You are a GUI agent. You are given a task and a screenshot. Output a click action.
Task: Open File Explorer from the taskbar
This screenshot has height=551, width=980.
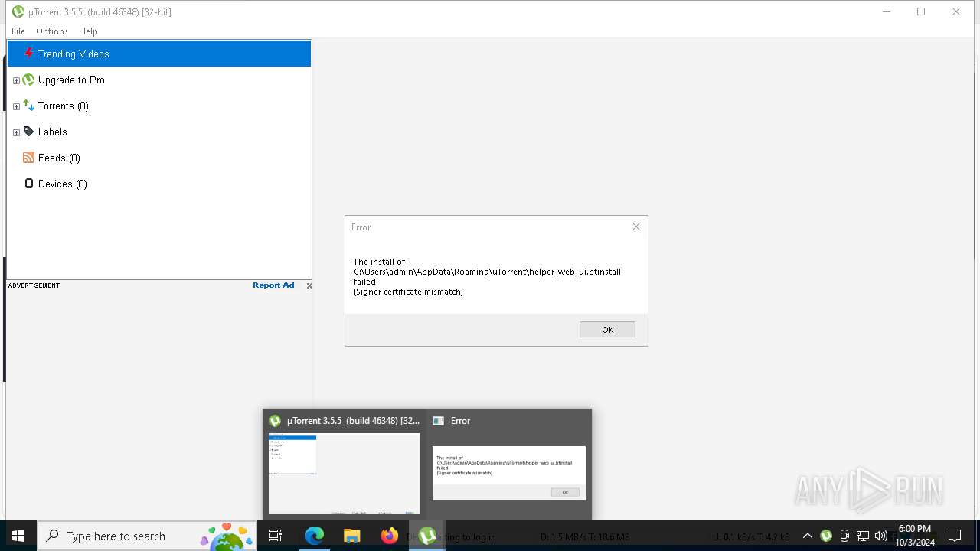tap(352, 536)
